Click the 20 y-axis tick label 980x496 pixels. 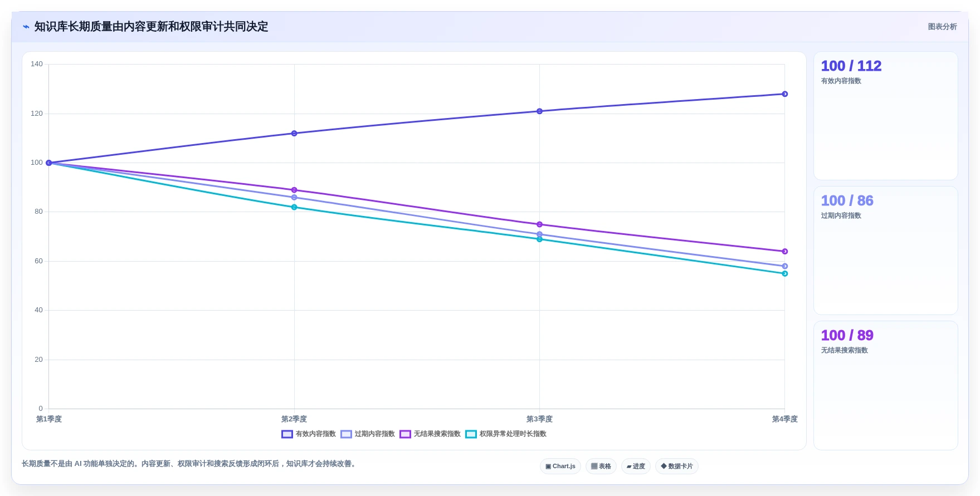coord(38,360)
